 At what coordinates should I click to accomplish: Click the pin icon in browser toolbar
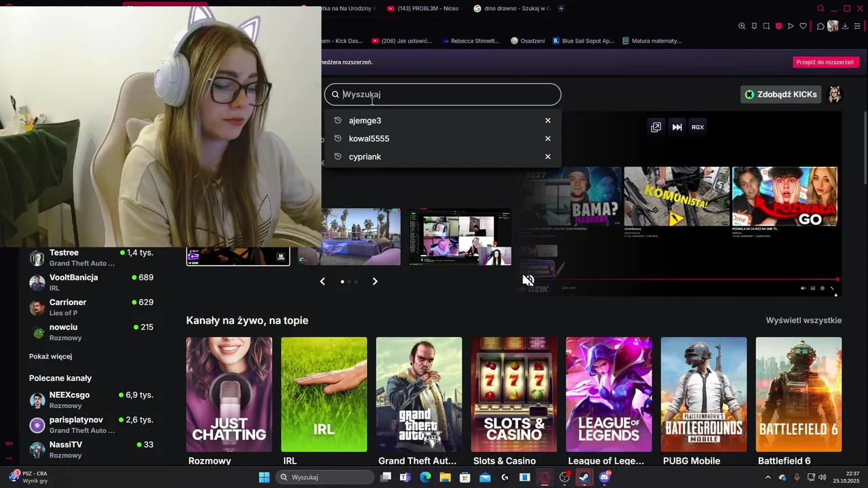(x=754, y=26)
